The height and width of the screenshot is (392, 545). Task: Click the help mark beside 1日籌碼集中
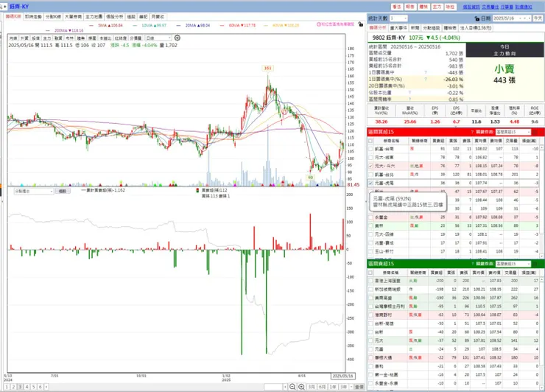[x=426, y=72]
